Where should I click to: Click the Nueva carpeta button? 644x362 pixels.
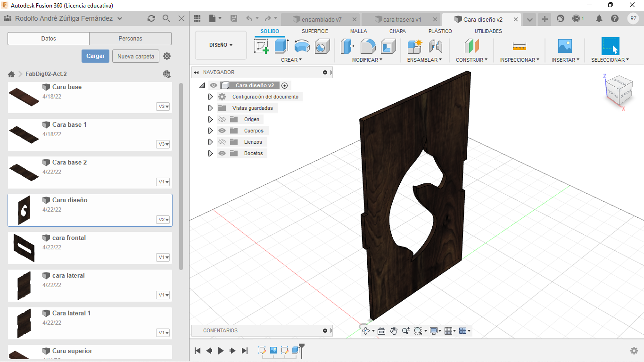pyautogui.click(x=135, y=56)
